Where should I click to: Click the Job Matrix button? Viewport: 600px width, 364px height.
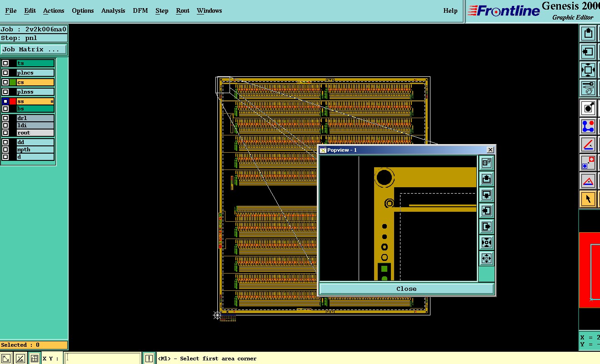pos(34,49)
